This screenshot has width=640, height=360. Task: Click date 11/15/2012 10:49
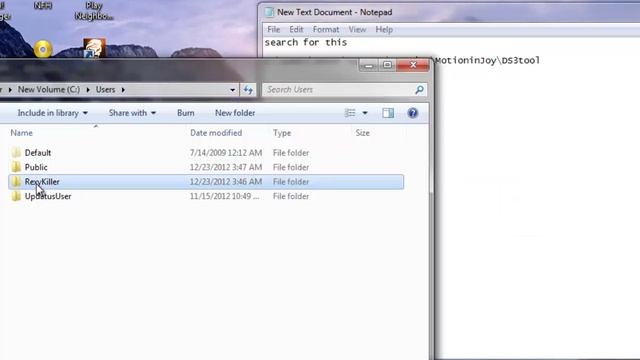[x=224, y=196]
